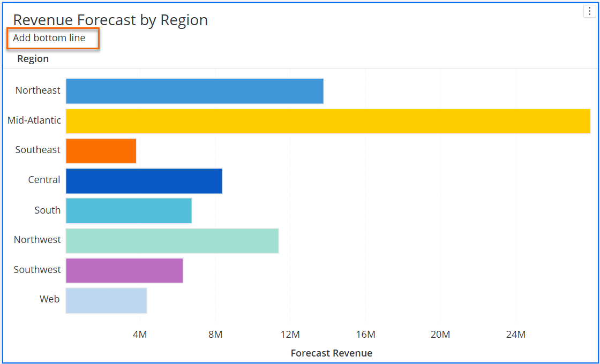This screenshot has width=600, height=364.
Task: Click the Forecast Revenue axis title
Action: pyautogui.click(x=331, y=353)
